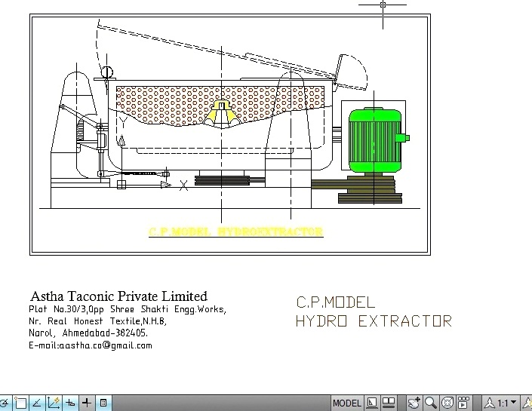Screen dimensions: 532x411
Task: Click the E-mail address text line
Action: tap(90, 345)
